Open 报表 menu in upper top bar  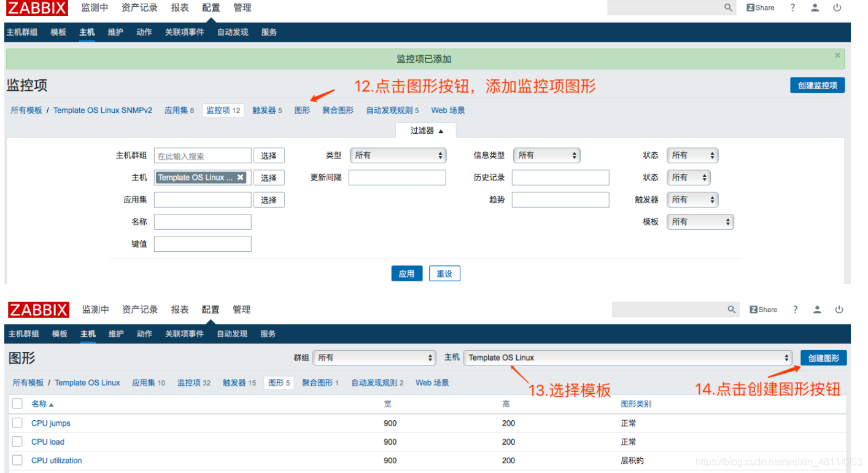click(x=180, y=7)
